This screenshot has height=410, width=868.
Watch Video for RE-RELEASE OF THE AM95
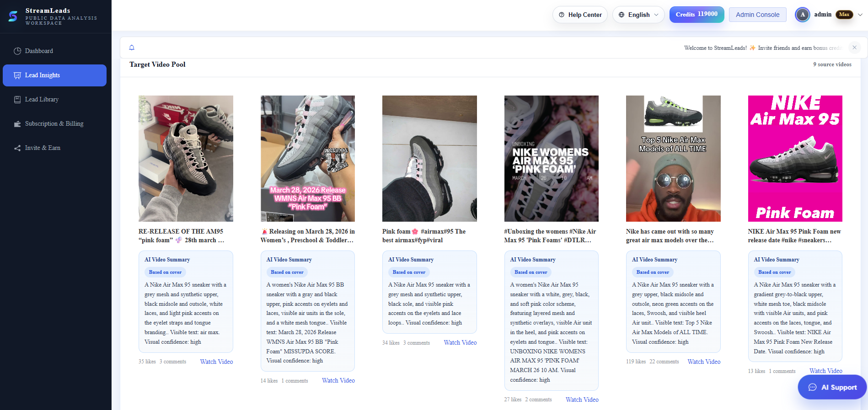click(216, 362)
